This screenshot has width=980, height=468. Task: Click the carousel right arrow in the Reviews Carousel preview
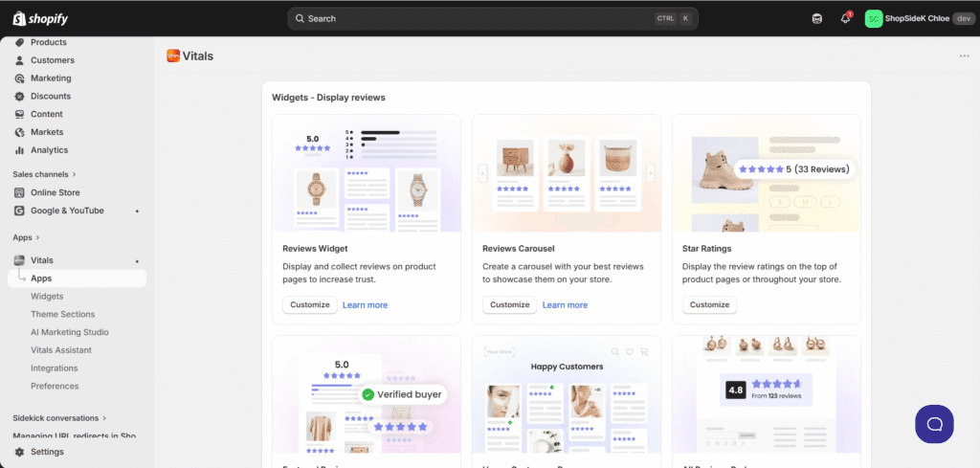[x=651, y=172]
